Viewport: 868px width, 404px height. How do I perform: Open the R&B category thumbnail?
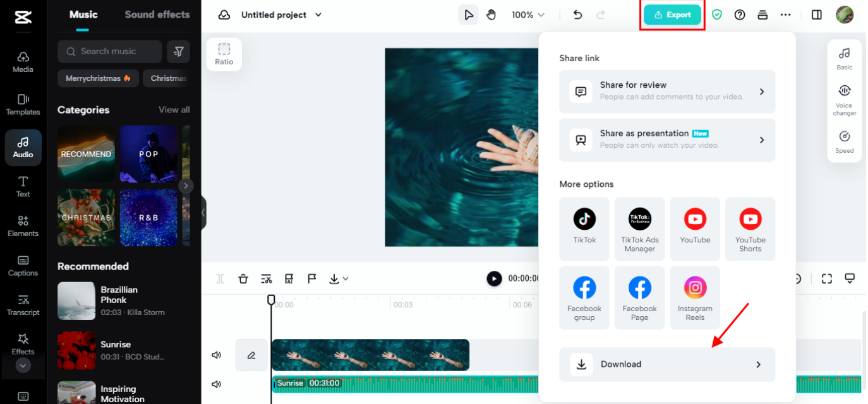coord(148,218)
